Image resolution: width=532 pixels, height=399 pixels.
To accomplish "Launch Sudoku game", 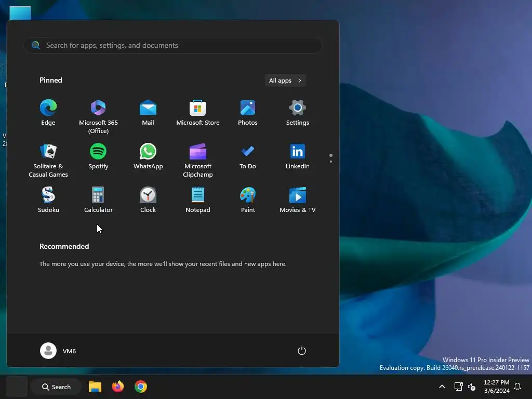I will (x=48, y=200).
